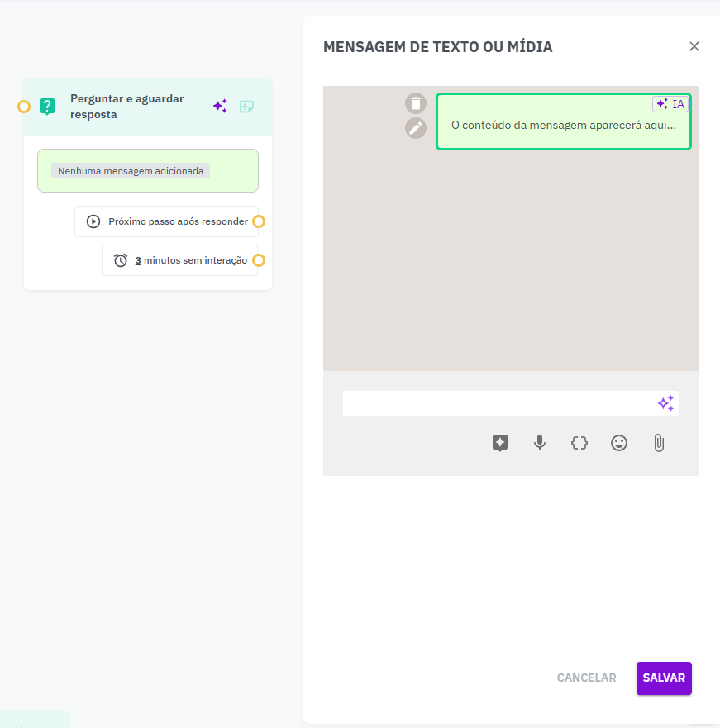Screen dimensions: 720x728
Task: Delete the message with the trash icon
Action: 415,103
